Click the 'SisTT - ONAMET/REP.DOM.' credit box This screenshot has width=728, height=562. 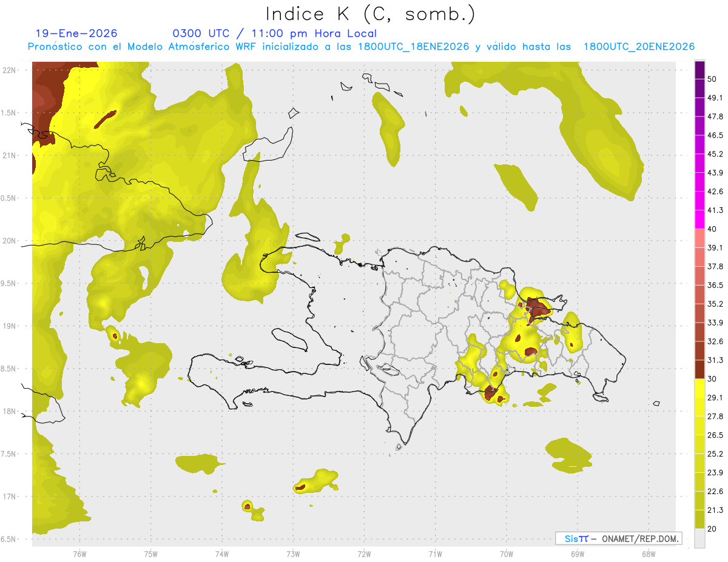tap(618, 538)
